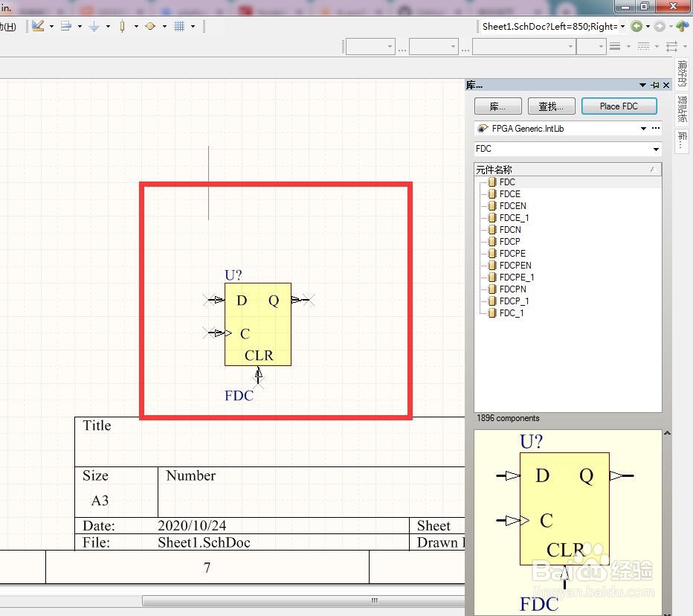
Task: Click the line arrows direction icon
Action: [671, 46]
